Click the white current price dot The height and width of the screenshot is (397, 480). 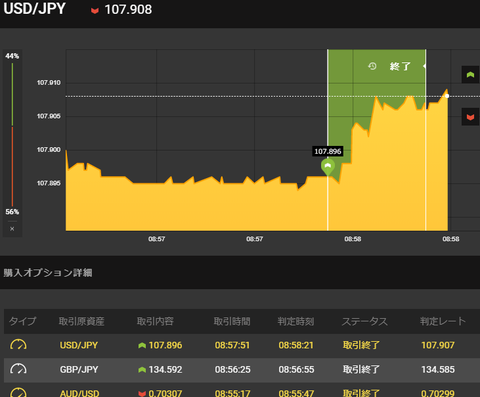[447, 96]
